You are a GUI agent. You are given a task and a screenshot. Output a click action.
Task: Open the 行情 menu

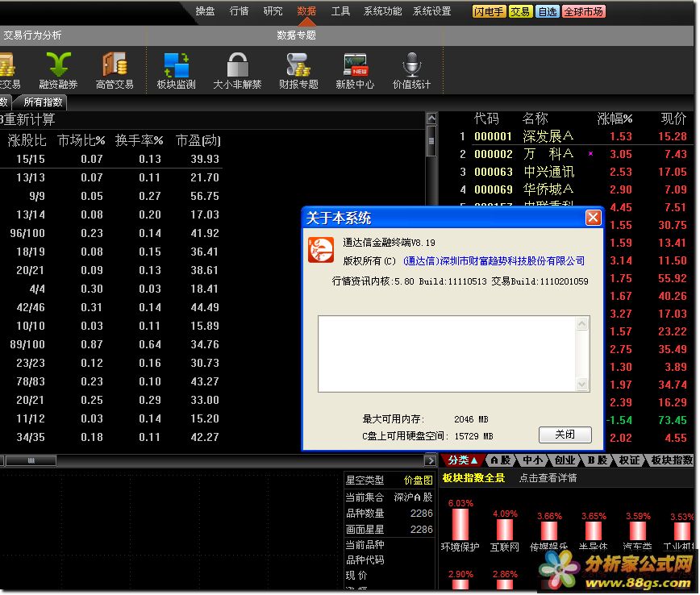(x=239, y=11)
